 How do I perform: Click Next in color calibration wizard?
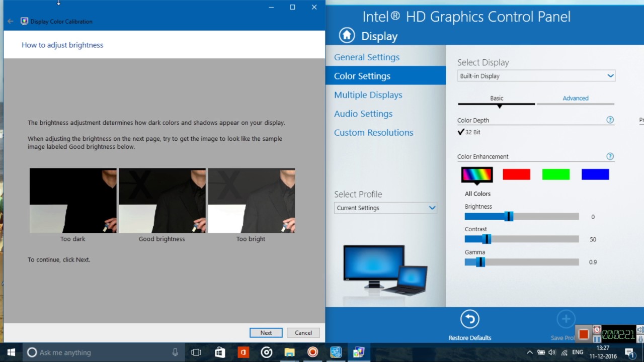266,333
